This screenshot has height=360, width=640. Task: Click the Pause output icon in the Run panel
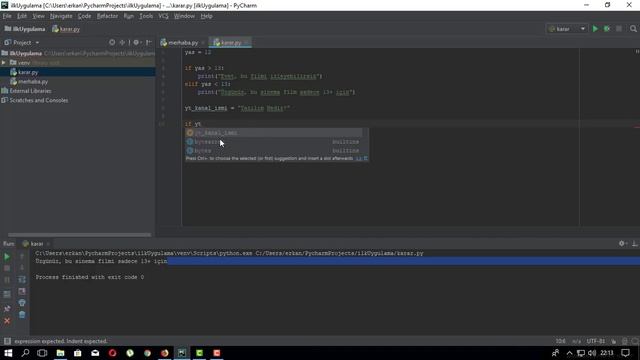7,280
